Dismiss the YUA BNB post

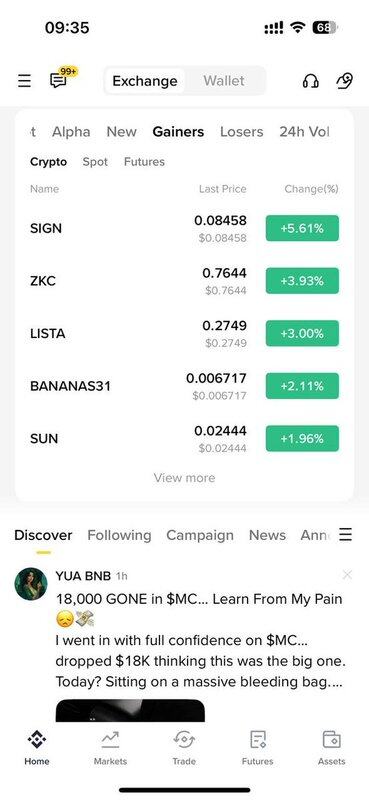pos(347,575)
